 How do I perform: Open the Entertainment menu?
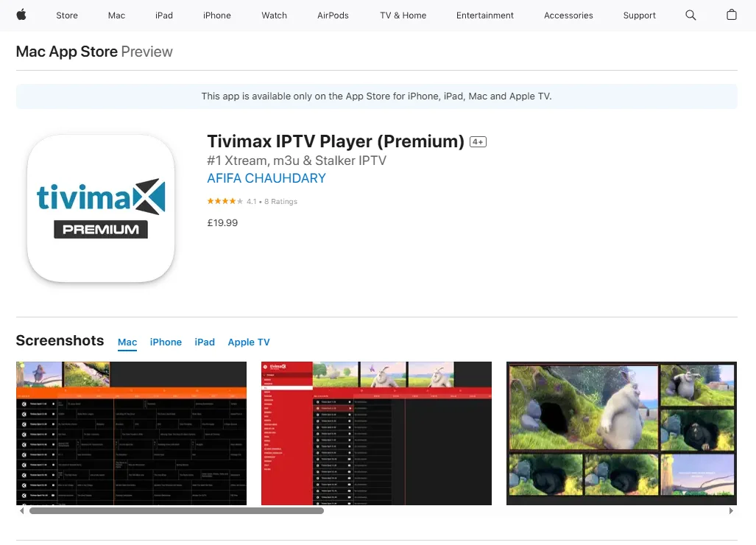tap(485, 15)
